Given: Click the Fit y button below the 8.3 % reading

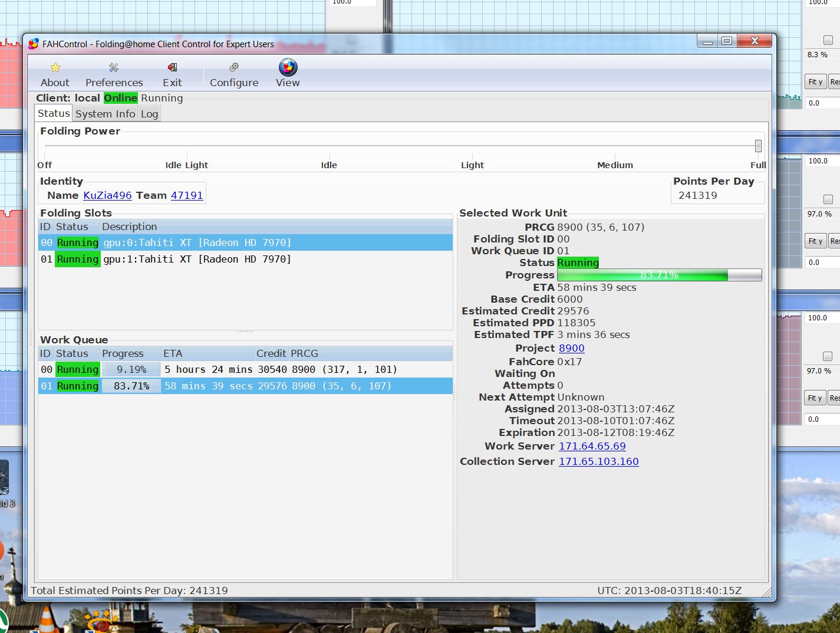Looking at the screenshot, I should point(816,82).
